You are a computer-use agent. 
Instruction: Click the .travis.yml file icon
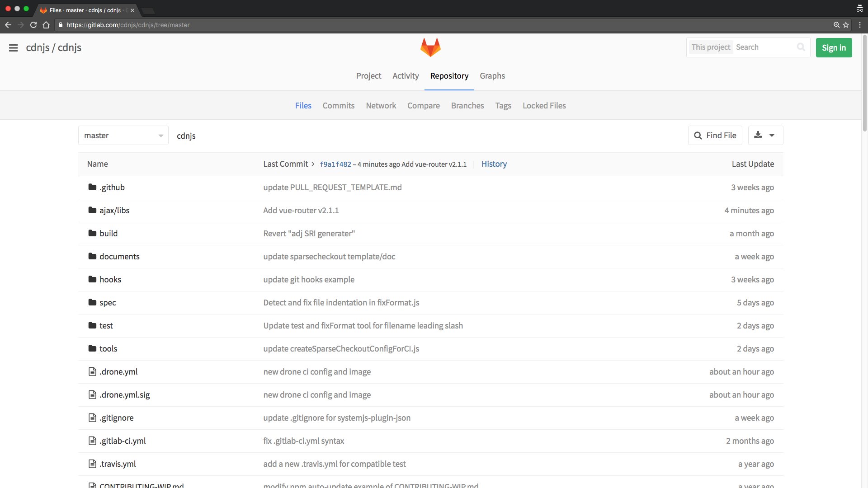92,464
